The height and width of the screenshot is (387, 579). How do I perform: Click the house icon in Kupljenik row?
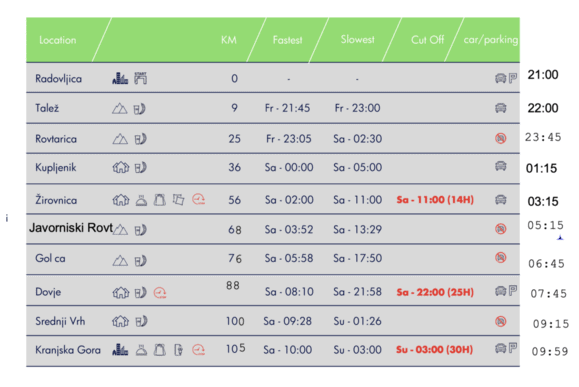tap(120, 168)
